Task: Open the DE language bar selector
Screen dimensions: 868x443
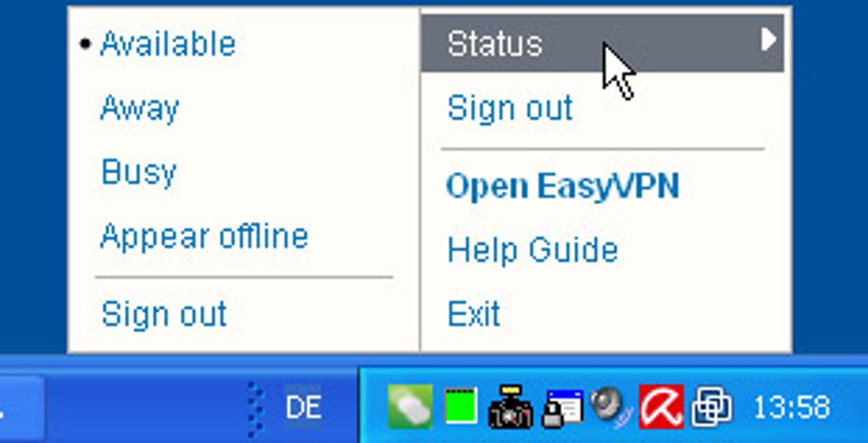Action: coord(303,408)
